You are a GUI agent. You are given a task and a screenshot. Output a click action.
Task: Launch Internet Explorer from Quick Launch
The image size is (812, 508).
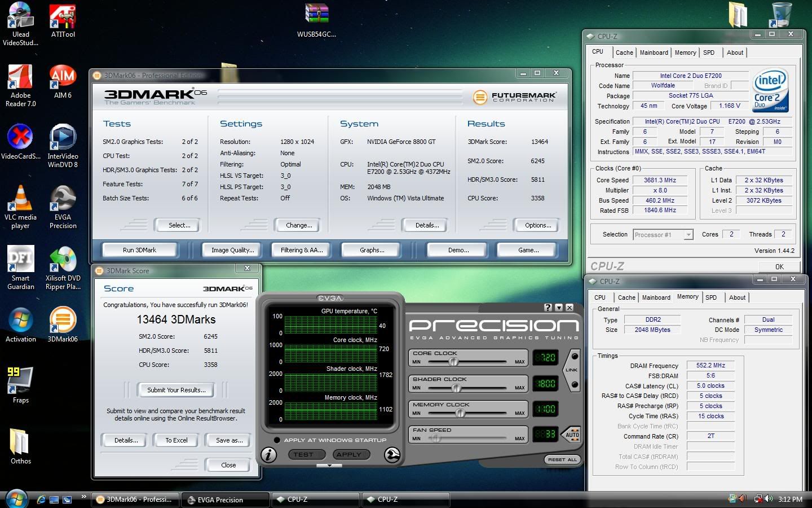pos(41,500)
